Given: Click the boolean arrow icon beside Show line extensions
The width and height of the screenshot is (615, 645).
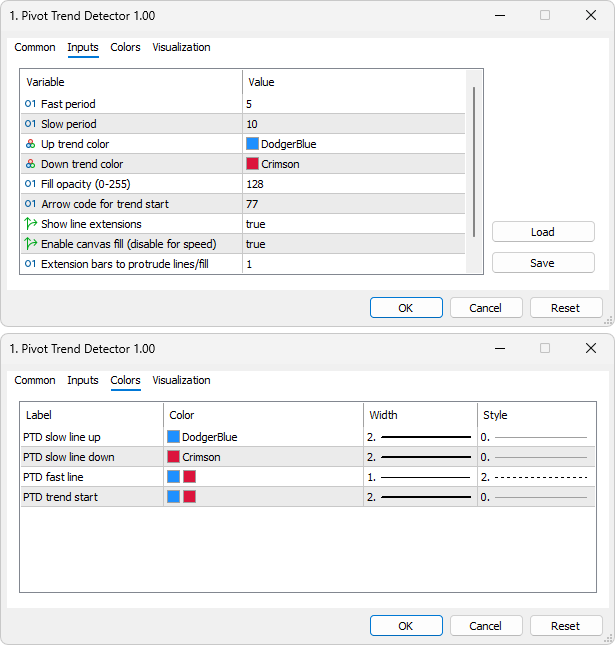Looking at the screenshot, I should pyautogui.click(x=30, y=224).
